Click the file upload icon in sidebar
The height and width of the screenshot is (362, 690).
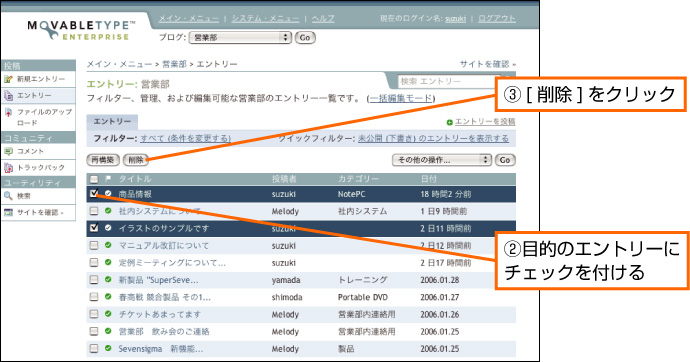point(8,112)
